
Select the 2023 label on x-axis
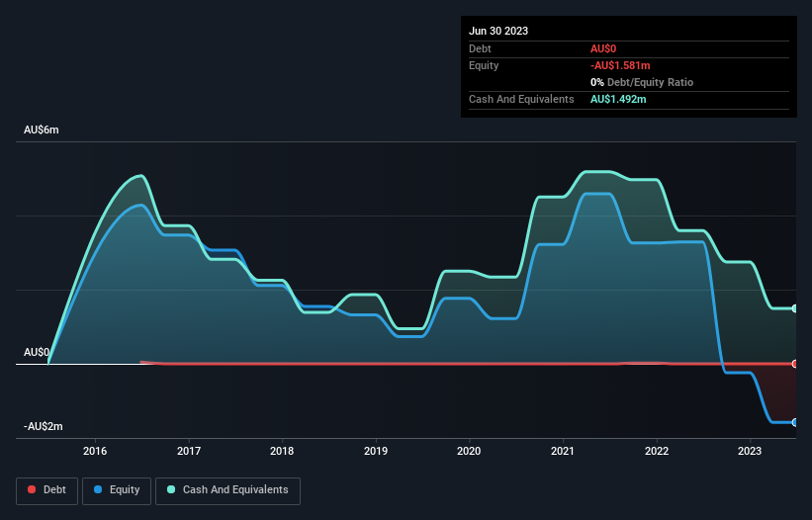[750, 451]
